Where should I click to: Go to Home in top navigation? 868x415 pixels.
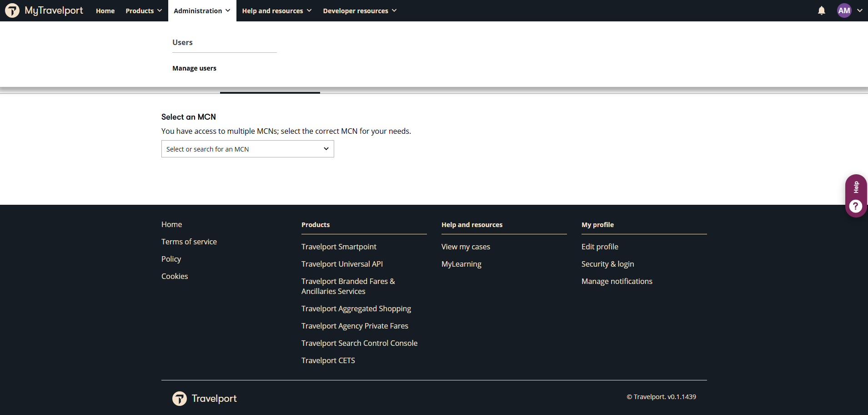click(x=105, y=10)
